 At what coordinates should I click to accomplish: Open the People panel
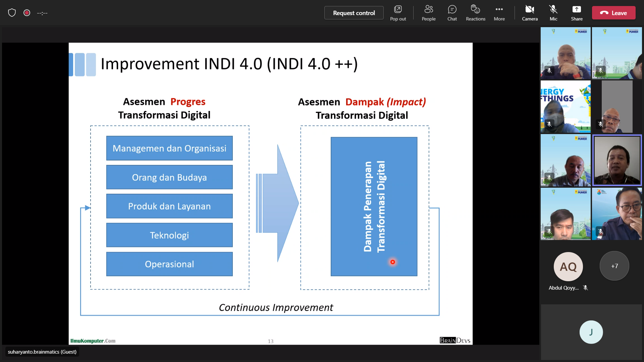point(428,13)
